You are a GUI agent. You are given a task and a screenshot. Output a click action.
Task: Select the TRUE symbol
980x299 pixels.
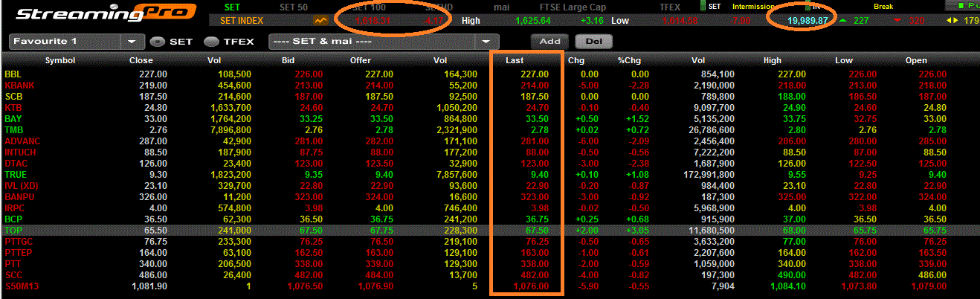(x=15, y=175)
